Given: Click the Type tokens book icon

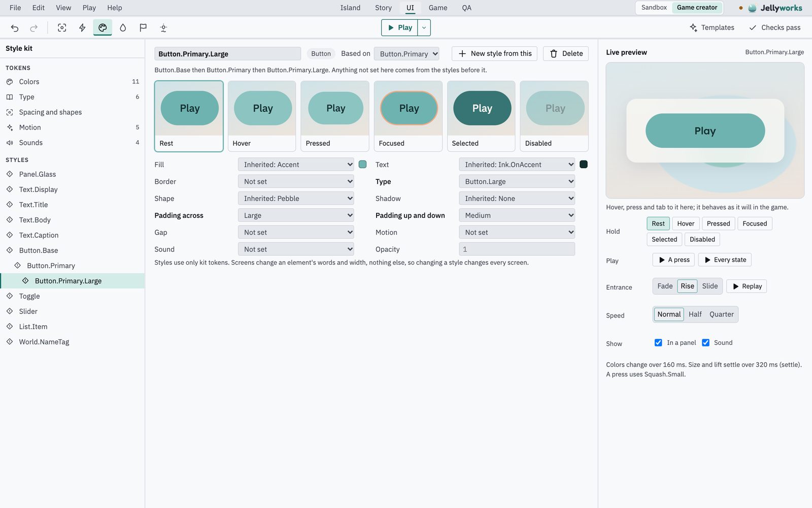Looking at the screenshot, I should 10,97.
